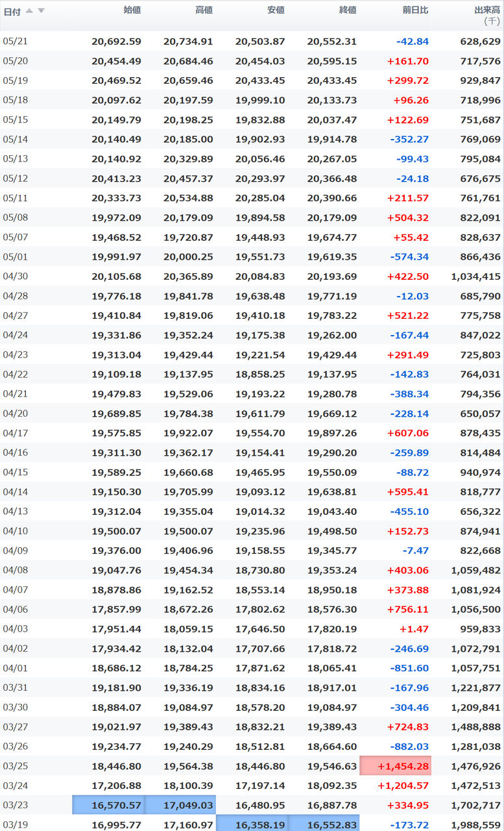
Task: Select the low price 18,730.80
Action: (260, 570)
